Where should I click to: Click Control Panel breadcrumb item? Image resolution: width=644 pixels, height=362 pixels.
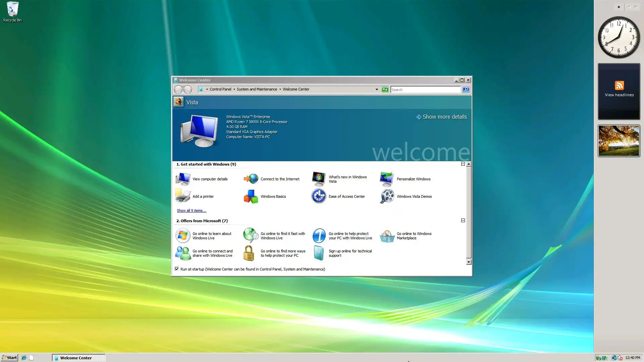coord(220,89)
